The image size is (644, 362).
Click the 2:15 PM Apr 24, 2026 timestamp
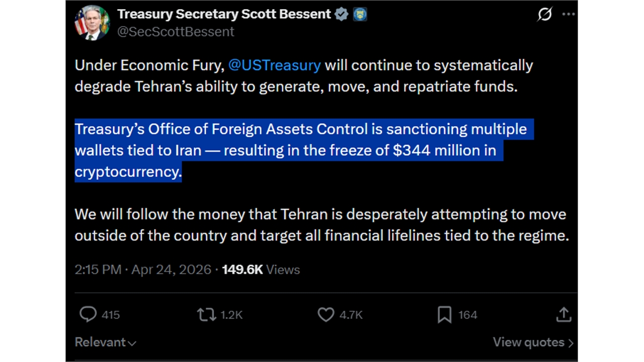point(143,269)
